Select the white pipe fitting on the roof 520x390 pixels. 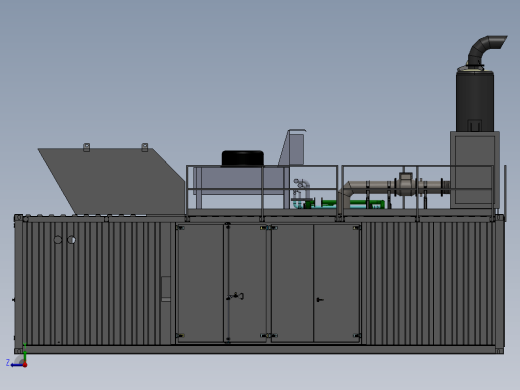click(x=302, y=189)
